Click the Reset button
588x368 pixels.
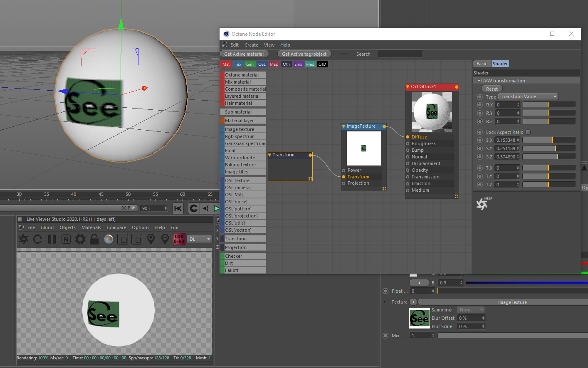[x=492, y=89]
